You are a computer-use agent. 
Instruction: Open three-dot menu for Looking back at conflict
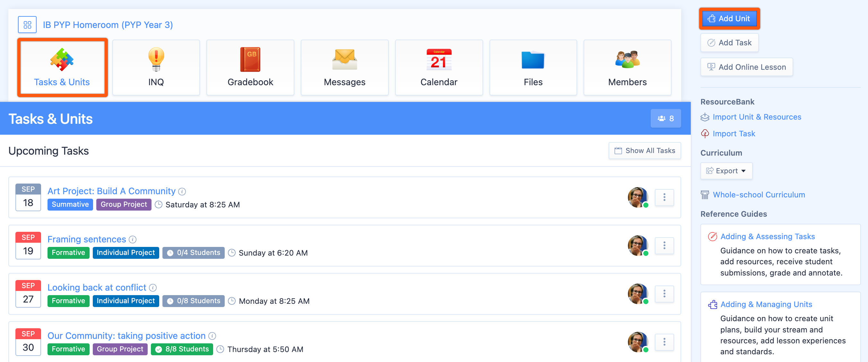click(x=664, y=294)
